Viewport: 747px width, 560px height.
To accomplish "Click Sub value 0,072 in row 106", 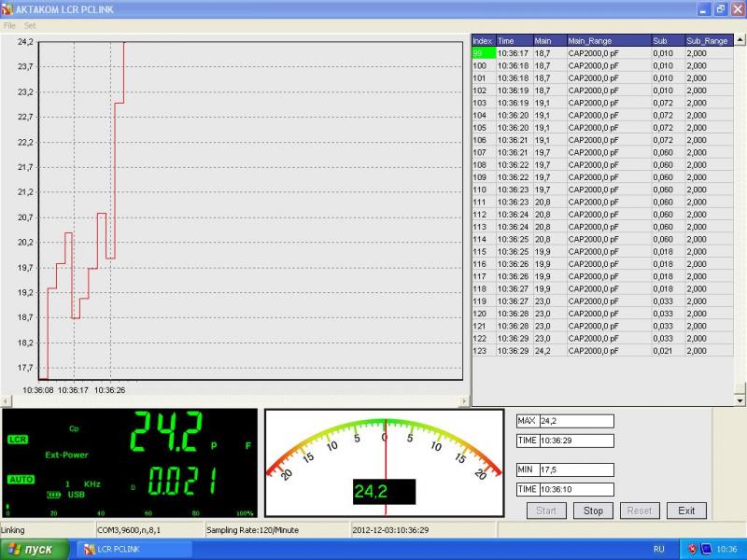I will tap(668, 140).
